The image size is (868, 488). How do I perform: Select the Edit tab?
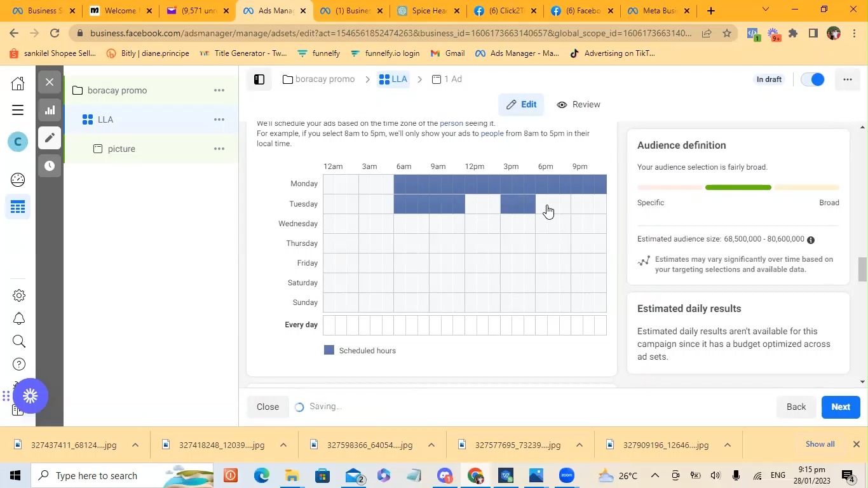click(x=522, y=105)
